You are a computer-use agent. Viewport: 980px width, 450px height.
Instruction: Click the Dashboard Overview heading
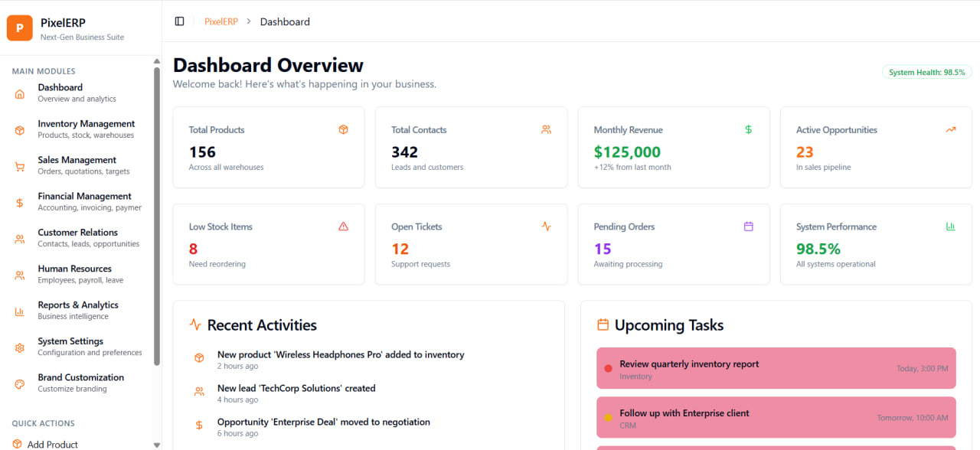click(268, 65)
